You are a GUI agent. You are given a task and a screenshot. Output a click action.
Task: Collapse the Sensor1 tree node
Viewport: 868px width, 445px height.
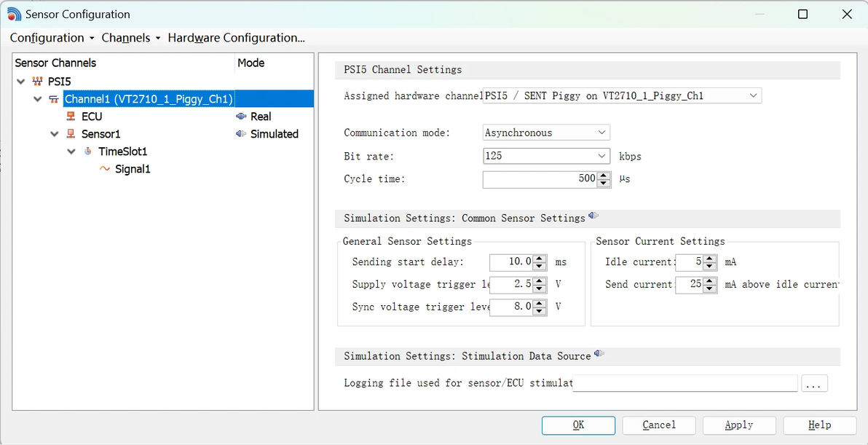click(x=54, y=134)
